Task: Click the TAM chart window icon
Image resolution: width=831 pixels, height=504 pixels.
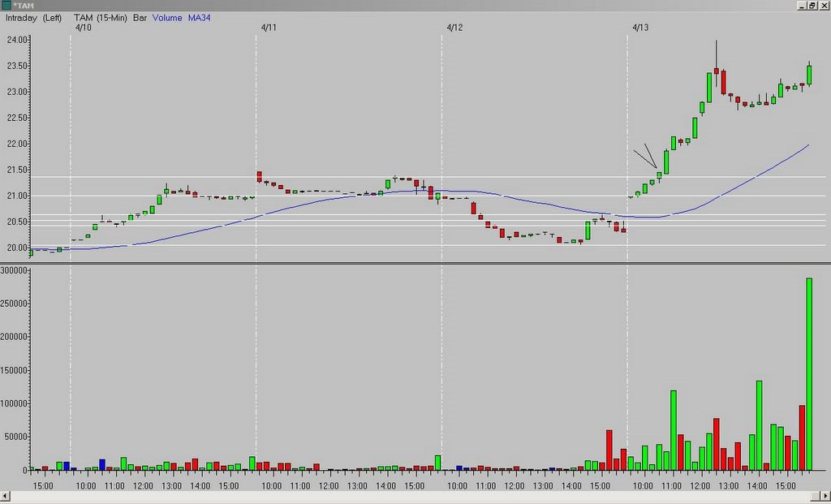Action: click(6, 6)
